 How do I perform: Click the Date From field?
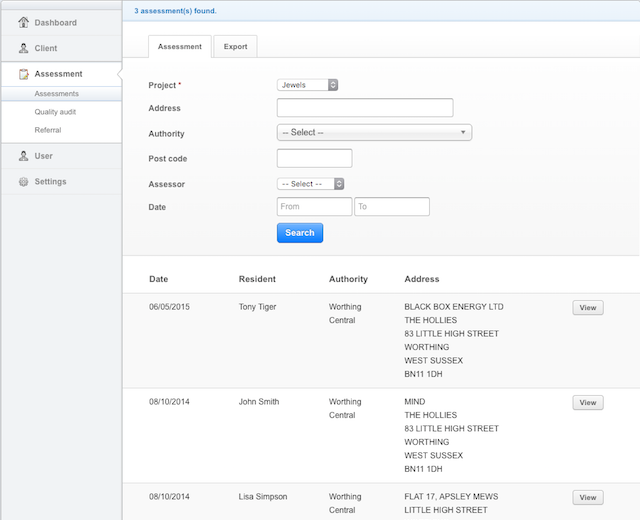[314, 207]
